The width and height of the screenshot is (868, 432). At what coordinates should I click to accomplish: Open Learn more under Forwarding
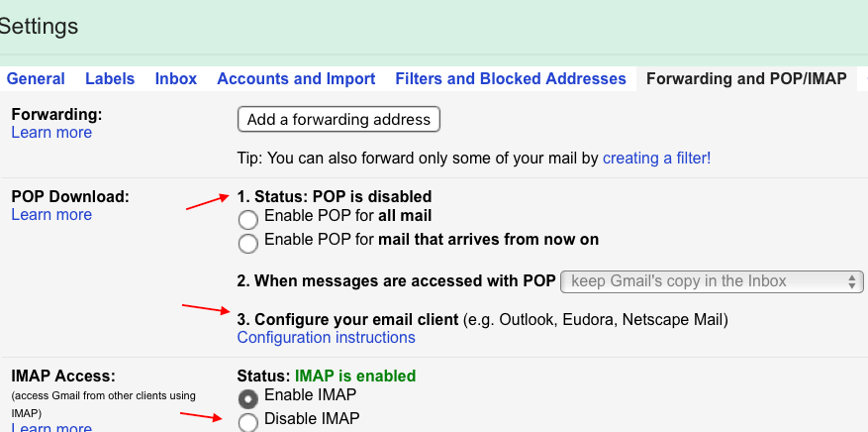click(51, 133)
